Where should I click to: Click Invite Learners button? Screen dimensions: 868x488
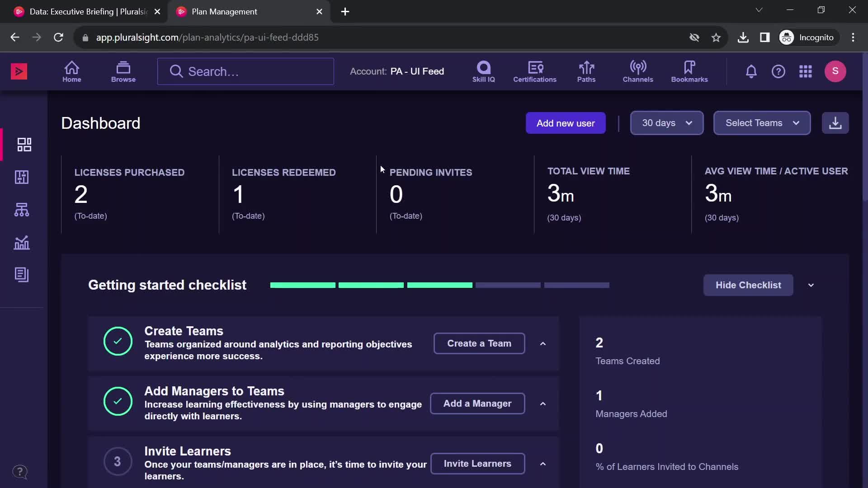coord(477,464)
